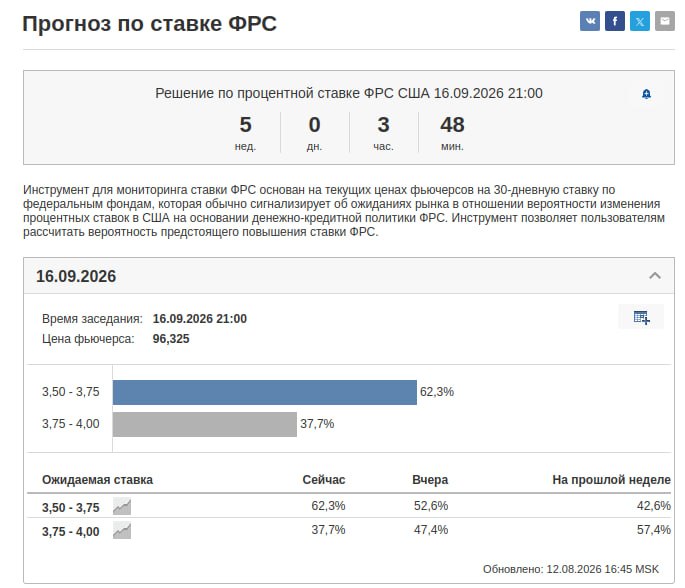Image resolution: width=685 pixels, height=588 pixels.
Task: Click the gray 37,7% probability bar
Action: click(204, 424)
